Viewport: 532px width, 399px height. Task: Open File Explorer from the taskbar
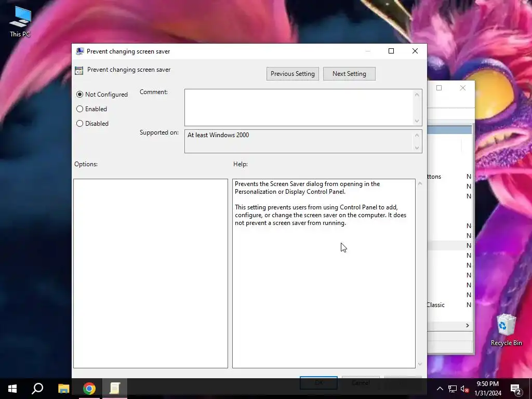pos(63,389)
